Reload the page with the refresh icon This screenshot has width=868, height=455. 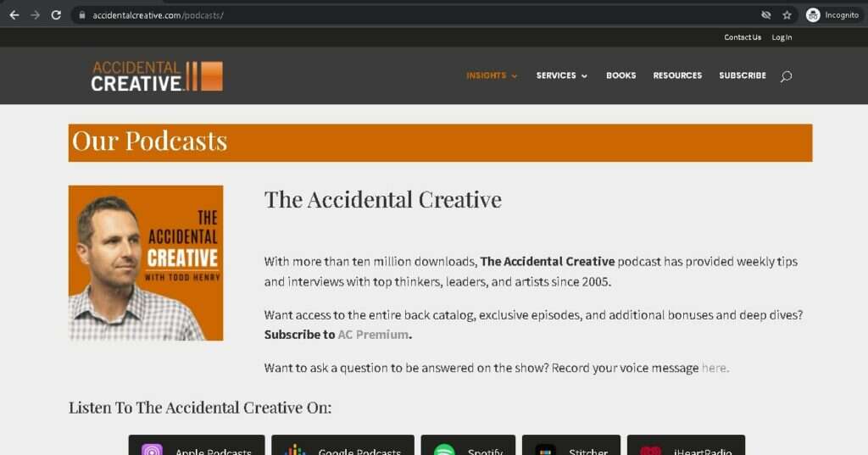click(56, 15)
